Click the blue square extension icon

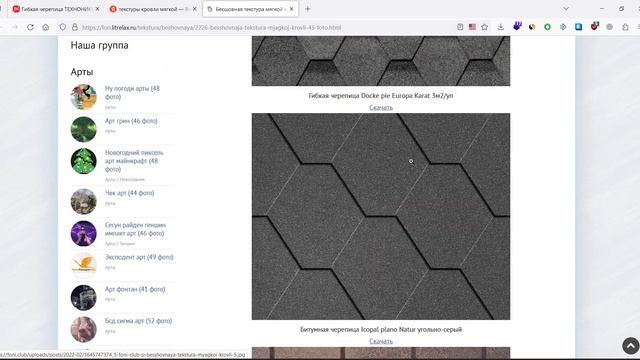[x=578, y=27]
